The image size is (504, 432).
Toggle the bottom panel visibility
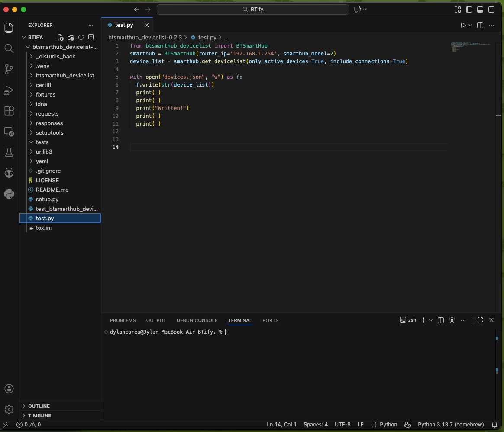click(x=480, y=10)
